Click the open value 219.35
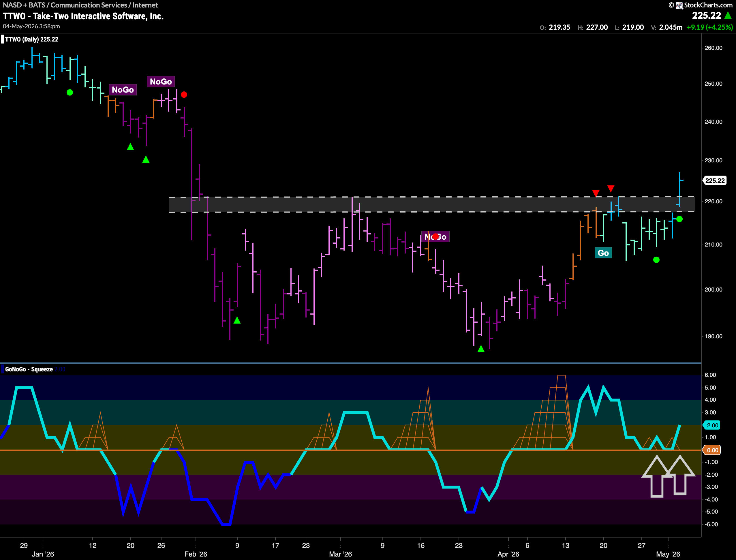 [x=559, y=27]
